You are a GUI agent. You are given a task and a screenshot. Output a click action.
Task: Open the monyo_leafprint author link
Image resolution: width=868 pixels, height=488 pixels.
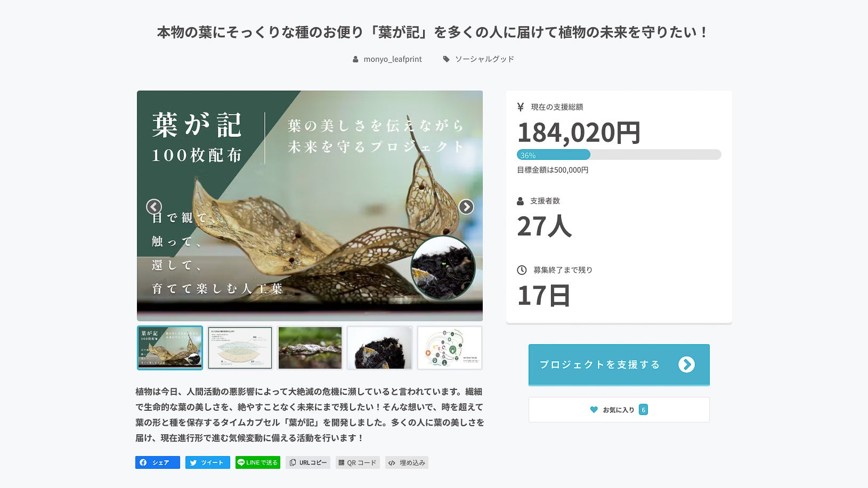click(x=393, y=59)
